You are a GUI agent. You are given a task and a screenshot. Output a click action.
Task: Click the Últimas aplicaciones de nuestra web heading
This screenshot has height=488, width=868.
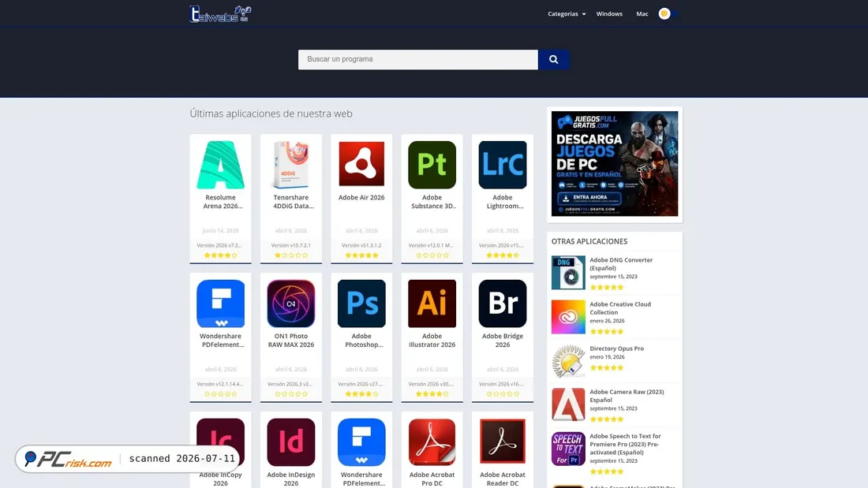(x=271, y=114)
